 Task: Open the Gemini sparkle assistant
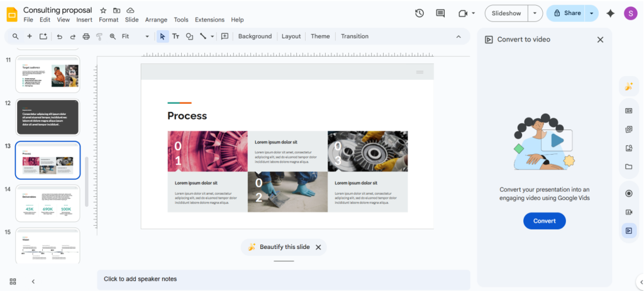pos(611,14)
